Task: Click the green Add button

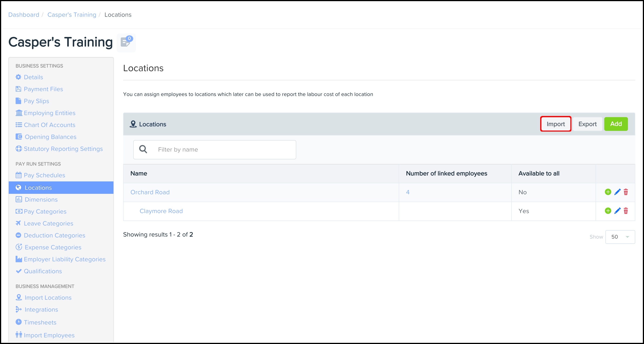Action: [x=616, y=124]
